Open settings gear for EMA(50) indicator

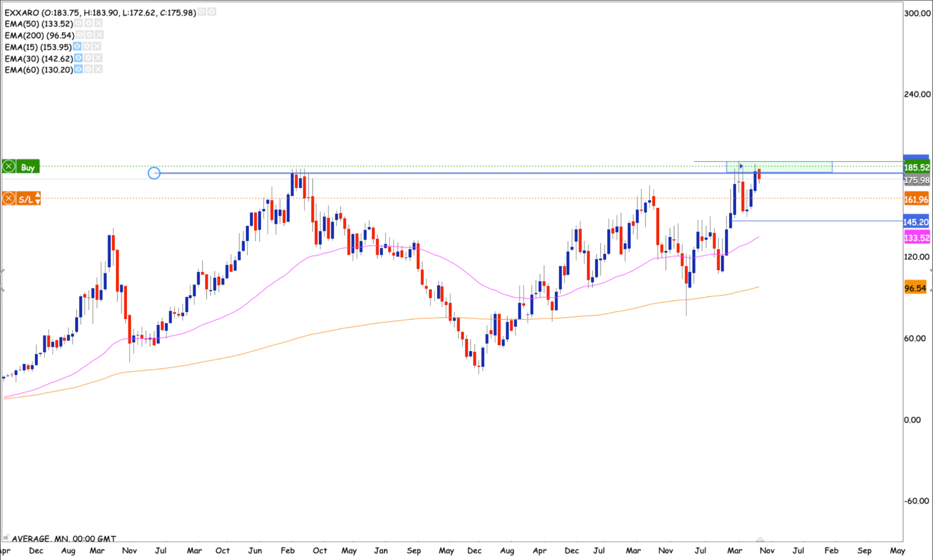point(89,23)
